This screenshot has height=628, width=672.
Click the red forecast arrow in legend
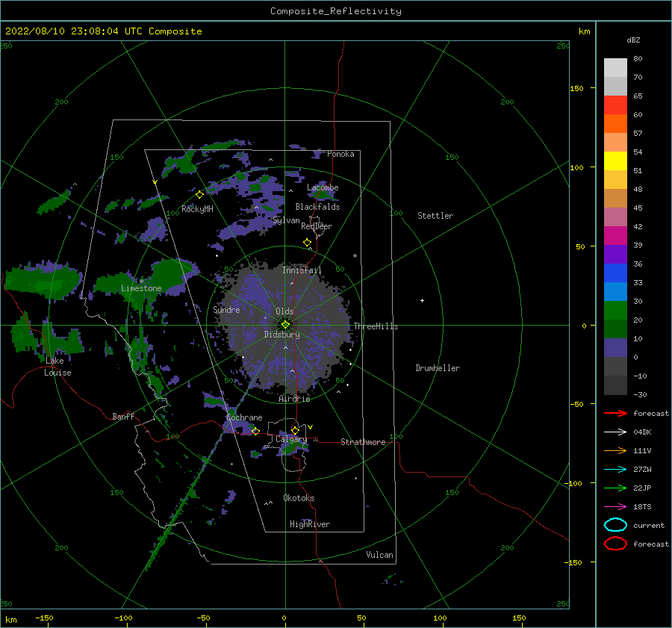tap(615, 413)
